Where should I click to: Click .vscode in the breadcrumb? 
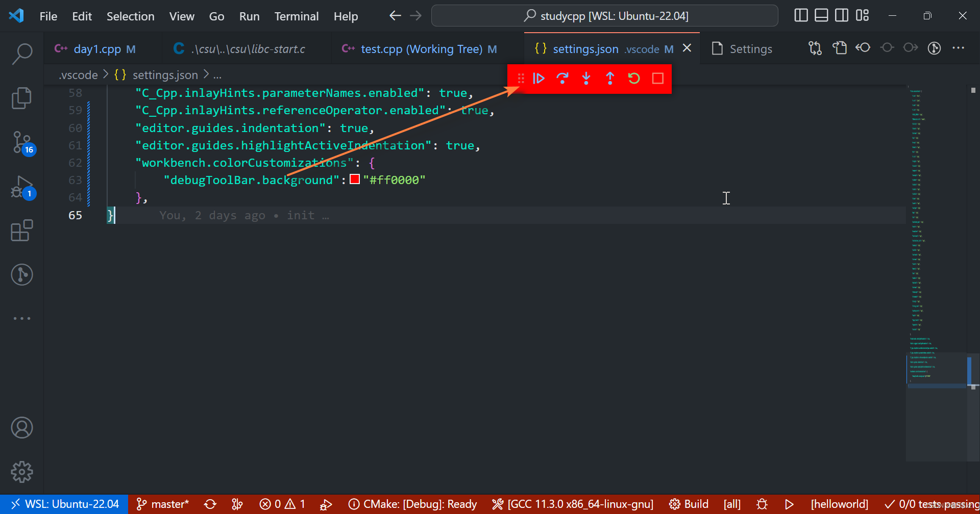tap(78, 75)
